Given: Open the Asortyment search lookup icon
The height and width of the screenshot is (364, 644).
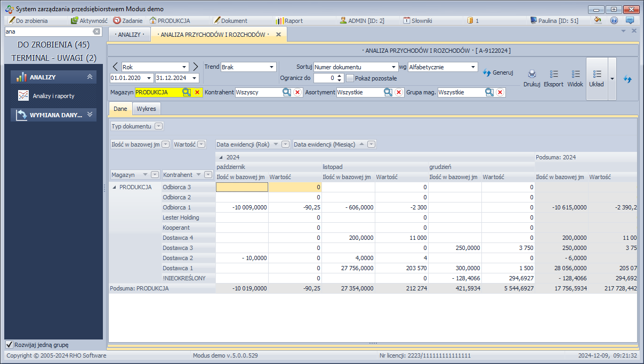Looking at the screenshot, I should point(388,92).
